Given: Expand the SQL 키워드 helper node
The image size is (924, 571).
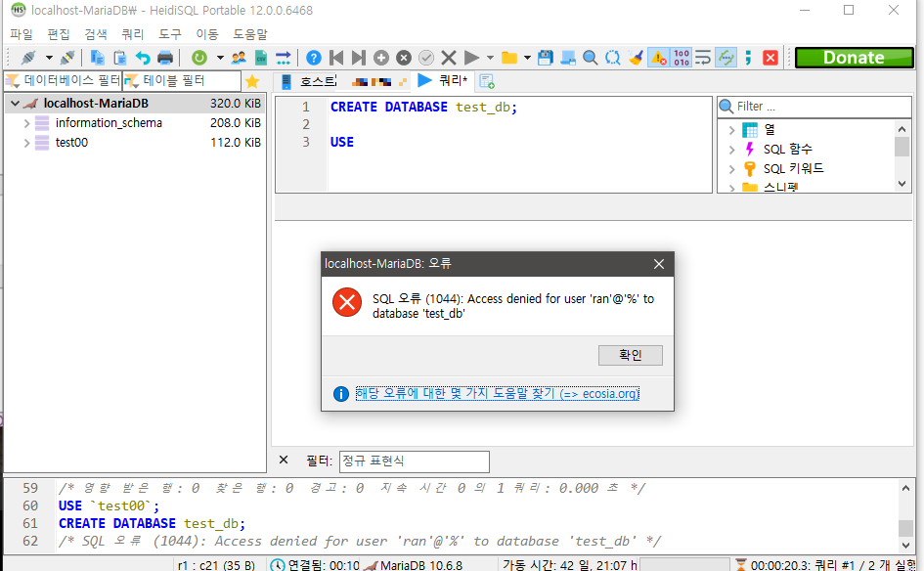Looking at the screenshot, I should (x=732, y=169).
